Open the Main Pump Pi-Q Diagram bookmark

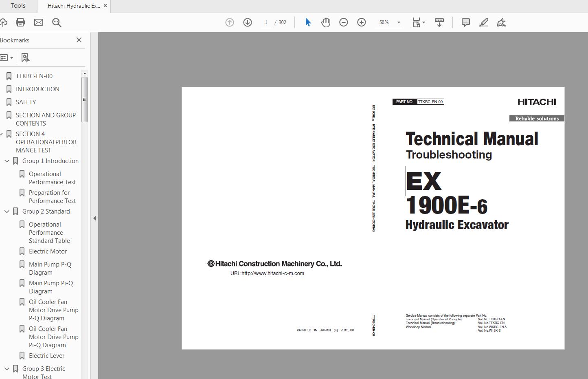coord(51,287)
